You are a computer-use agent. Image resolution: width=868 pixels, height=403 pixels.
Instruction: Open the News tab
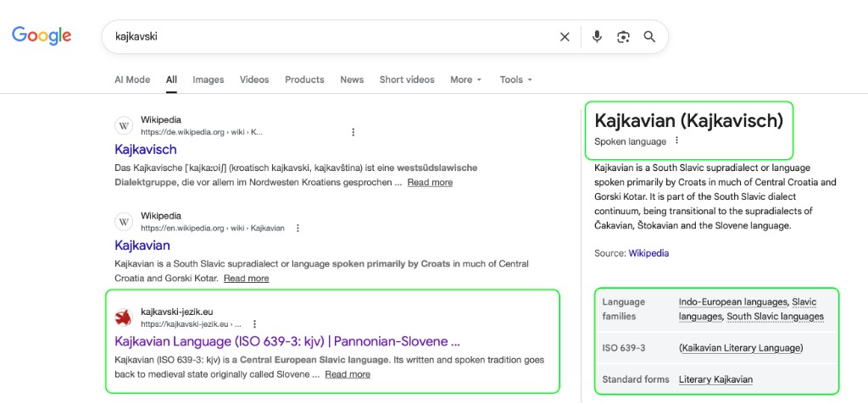point(352,80)
